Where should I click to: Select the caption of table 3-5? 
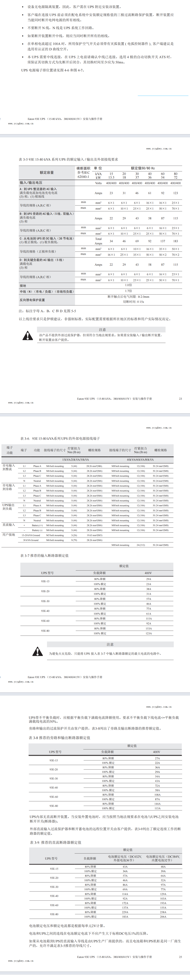pyautogui.click(x=68, y=159)
